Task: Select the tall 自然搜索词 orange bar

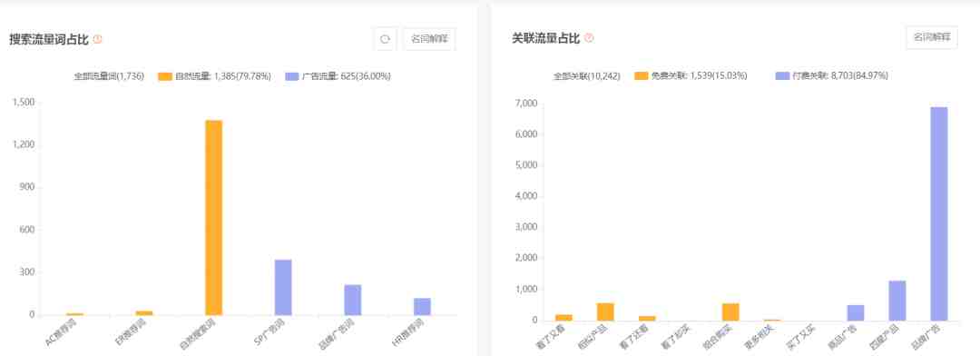Action: coord(214,218)
